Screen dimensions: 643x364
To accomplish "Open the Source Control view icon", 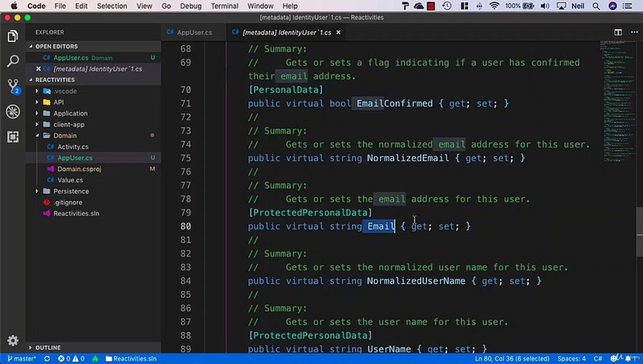I will (x=13, y=86).
